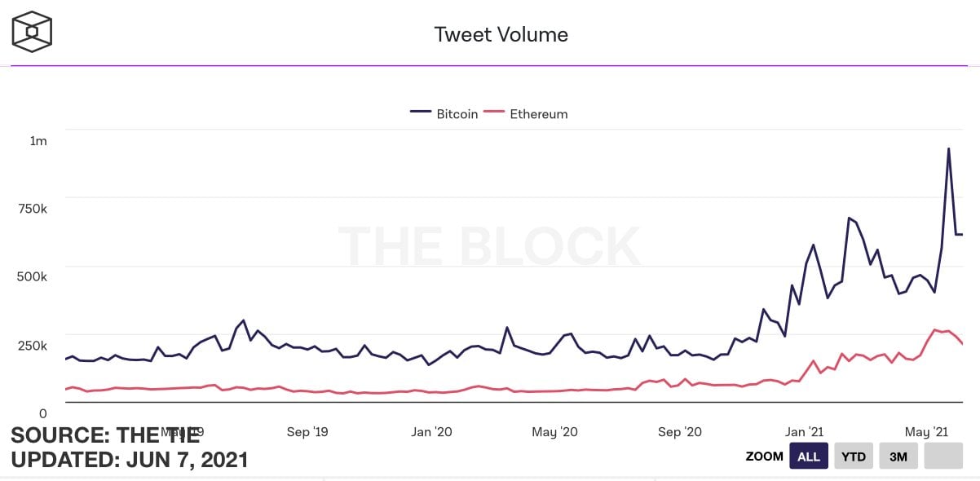Viewport: 980px width, 481px height.
Task: Click the Tweet Volume chart title
Action: pos(501,34)
